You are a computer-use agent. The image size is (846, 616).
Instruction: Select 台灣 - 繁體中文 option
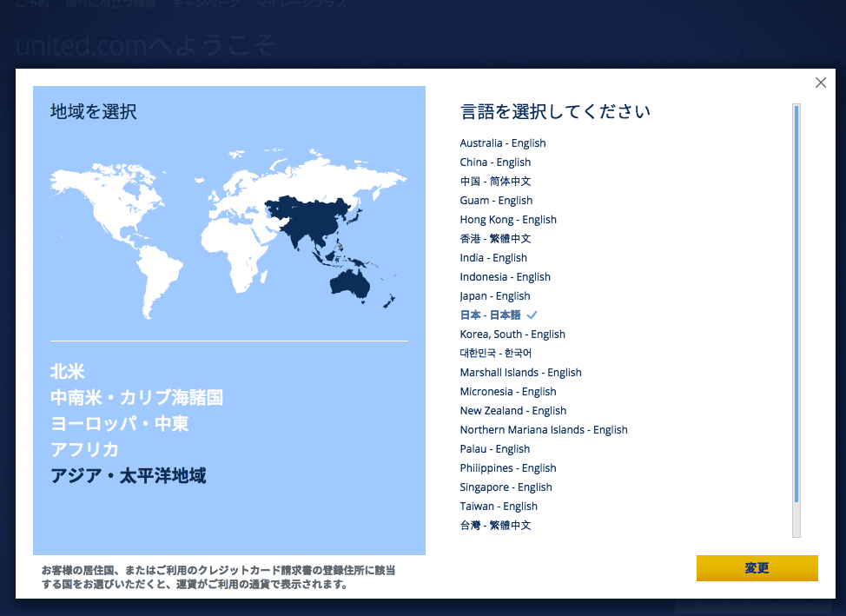click(495, 526)
